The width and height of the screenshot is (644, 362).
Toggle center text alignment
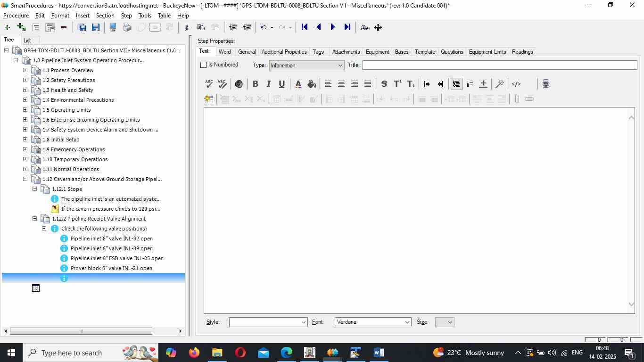click(x=341, y=84)
